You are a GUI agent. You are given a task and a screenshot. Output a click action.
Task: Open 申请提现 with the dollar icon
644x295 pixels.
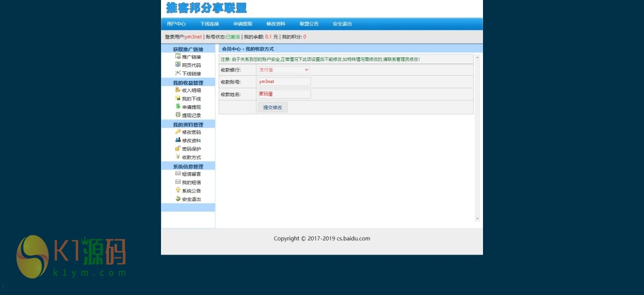(191, 107)
